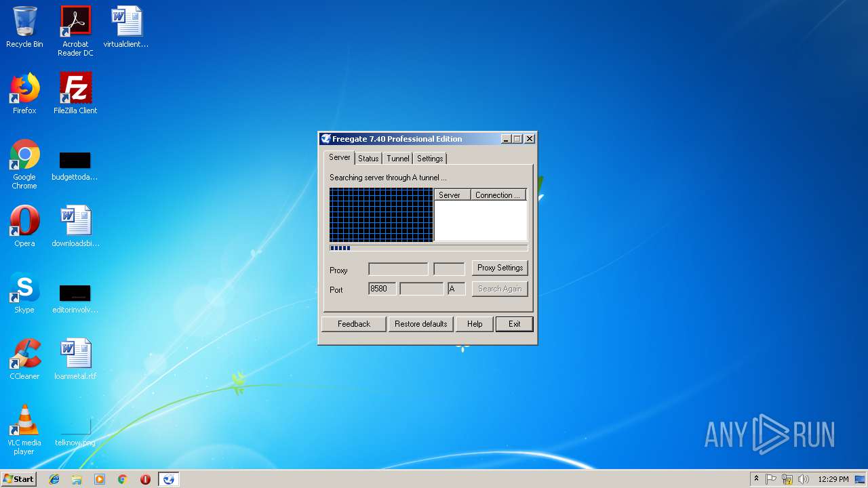868x488 pixels.
Task: Launch Firefox from the desktop
Action: [24, 94]
